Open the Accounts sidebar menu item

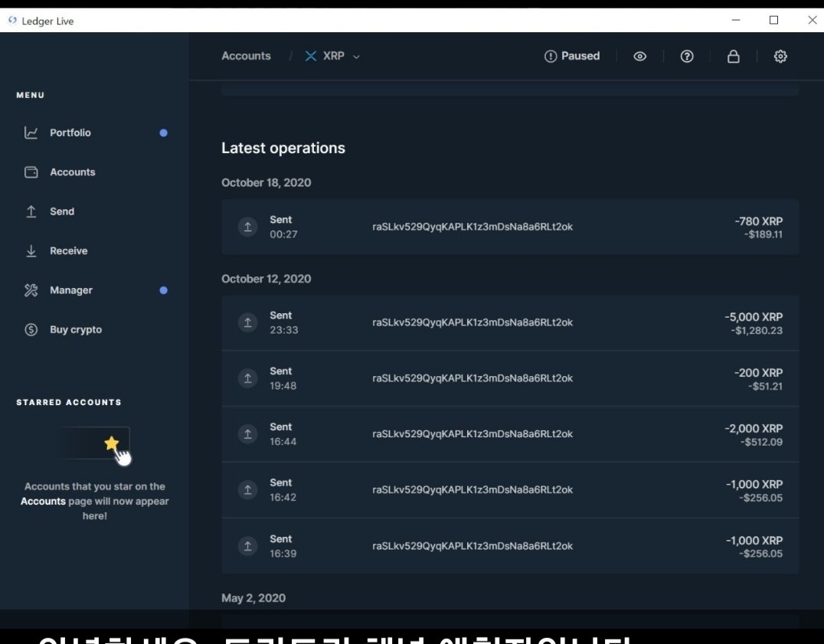[x=95, y=172]
